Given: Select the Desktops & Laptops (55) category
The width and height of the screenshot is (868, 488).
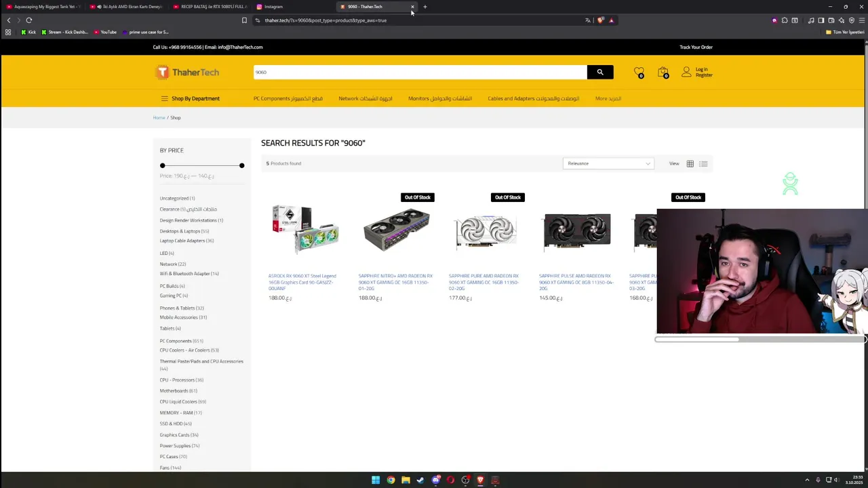Looking at the screenshot, I should click(184, 231).
